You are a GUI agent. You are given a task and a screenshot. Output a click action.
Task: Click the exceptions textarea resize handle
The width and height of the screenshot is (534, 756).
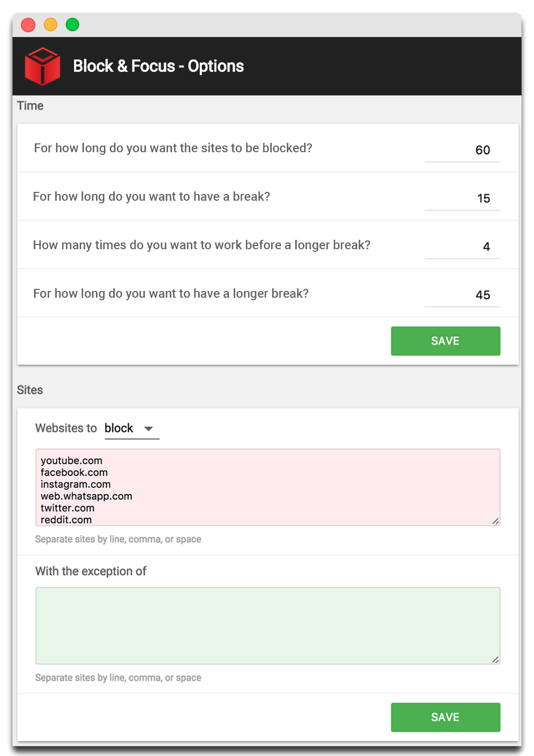[x=495, y=660]
